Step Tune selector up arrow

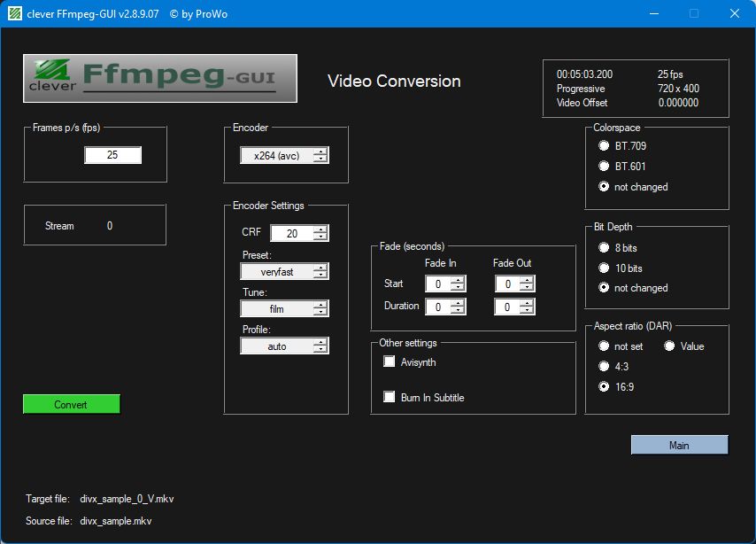point(320,305)
